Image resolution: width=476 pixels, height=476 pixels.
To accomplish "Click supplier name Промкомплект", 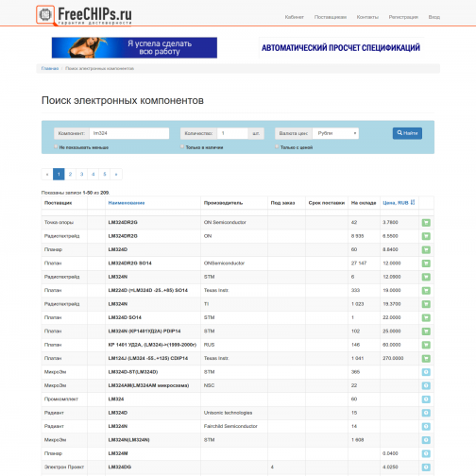I will point(61,399).
